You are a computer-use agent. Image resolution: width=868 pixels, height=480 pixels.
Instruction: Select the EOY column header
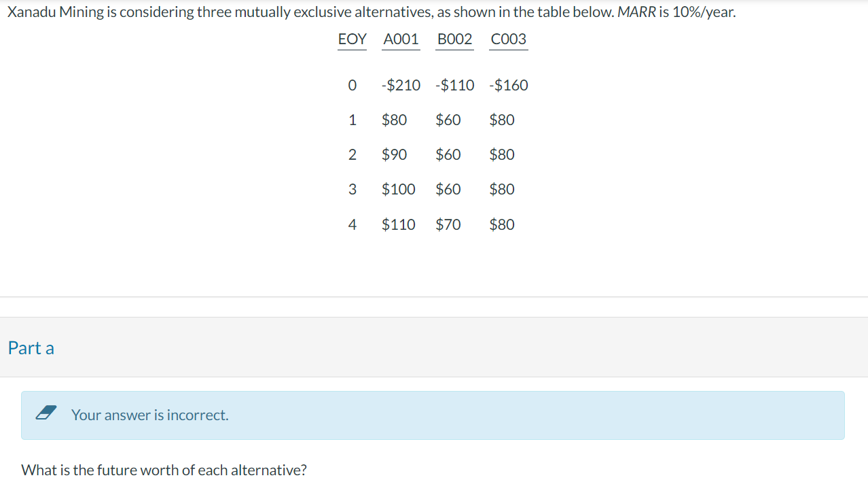pyautogui.click(x=352, y=39)
